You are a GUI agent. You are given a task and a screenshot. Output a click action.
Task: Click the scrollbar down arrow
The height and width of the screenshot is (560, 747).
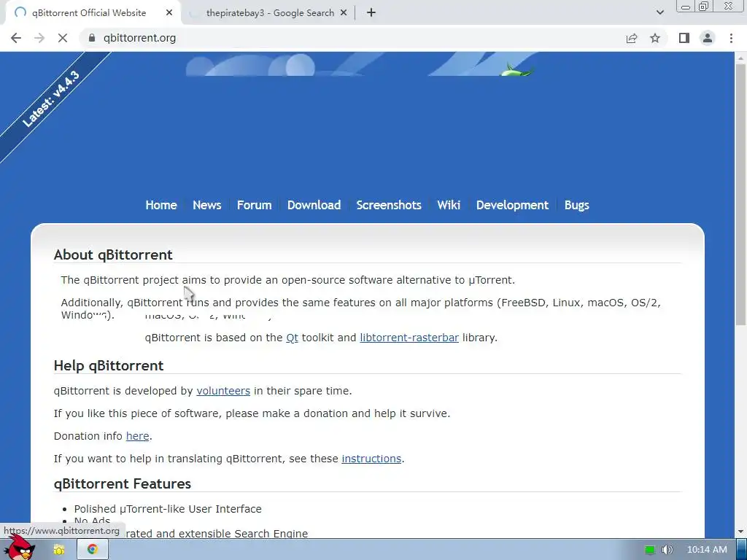740,532
